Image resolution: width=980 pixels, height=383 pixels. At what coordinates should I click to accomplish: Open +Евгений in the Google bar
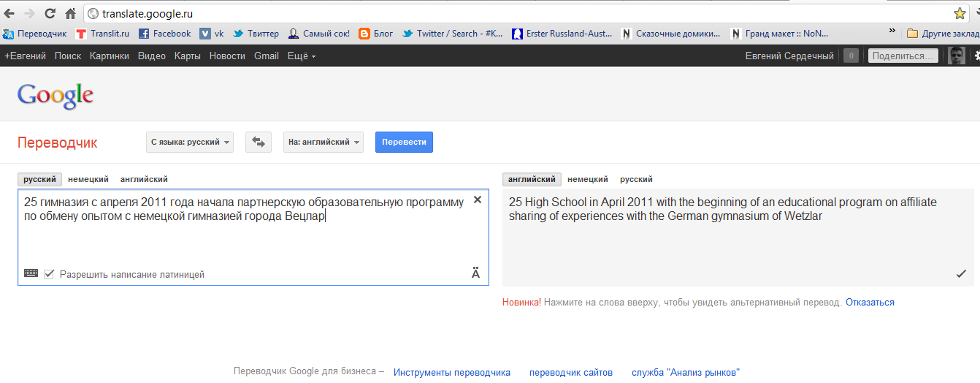[x=25, y=56]
